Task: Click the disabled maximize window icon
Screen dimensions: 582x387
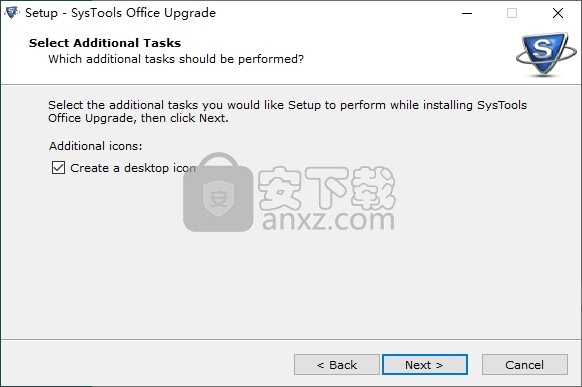Action: (x=512, y=13)
